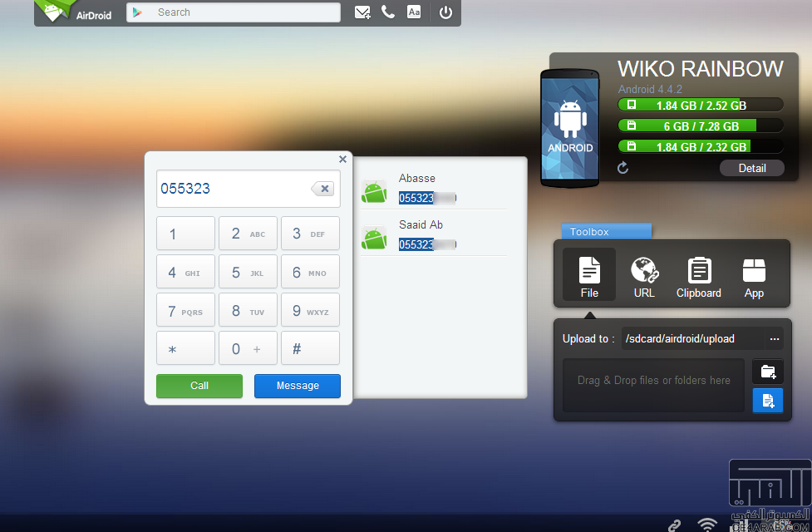Tap the hash dial key
This screenshot has width=812, height=532.
point(310,348)
